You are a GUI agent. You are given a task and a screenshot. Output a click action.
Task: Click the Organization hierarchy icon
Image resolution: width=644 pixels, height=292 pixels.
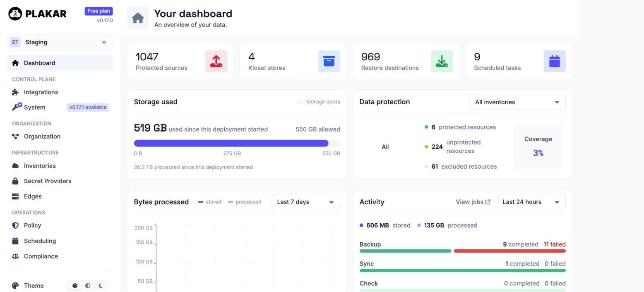[x=15, y=136]
